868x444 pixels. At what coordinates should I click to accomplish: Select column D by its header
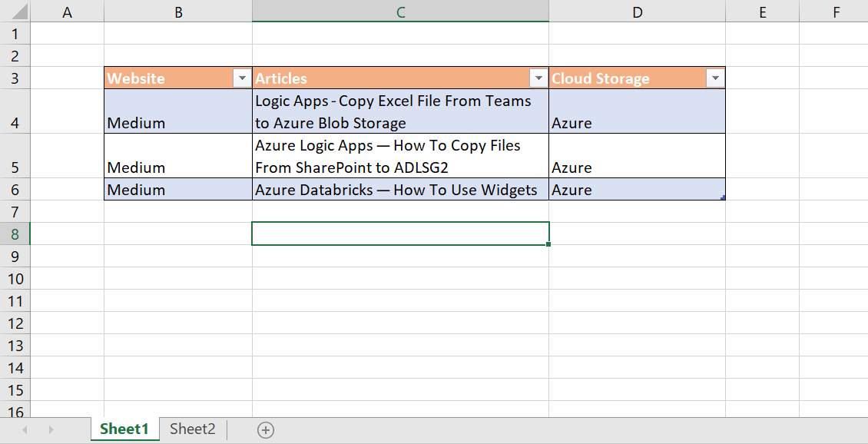click(637, 12)
